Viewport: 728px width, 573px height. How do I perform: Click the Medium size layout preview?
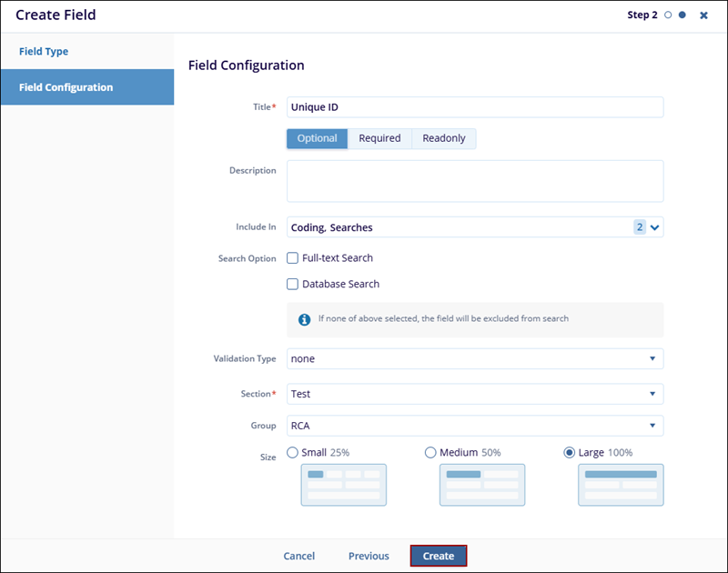(x=482, y=484)
